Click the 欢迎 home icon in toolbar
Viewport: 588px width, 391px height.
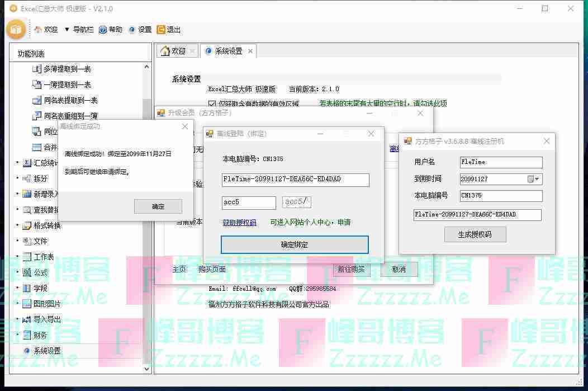tap(38, 30)
